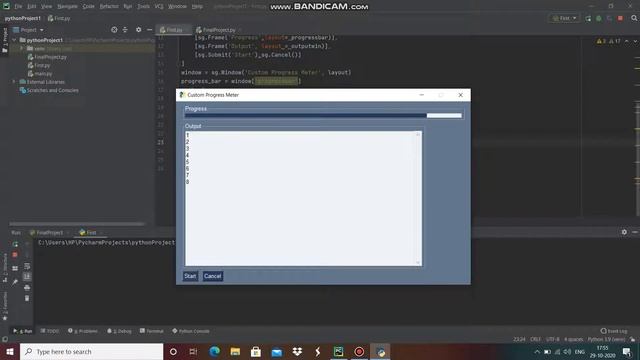Open the VCS menu

coord(159,7)
